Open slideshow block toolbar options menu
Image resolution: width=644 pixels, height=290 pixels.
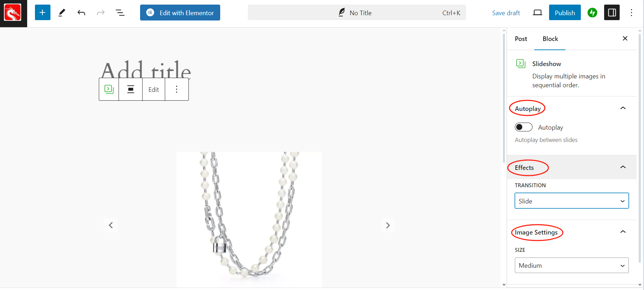(x=177, y=89)
